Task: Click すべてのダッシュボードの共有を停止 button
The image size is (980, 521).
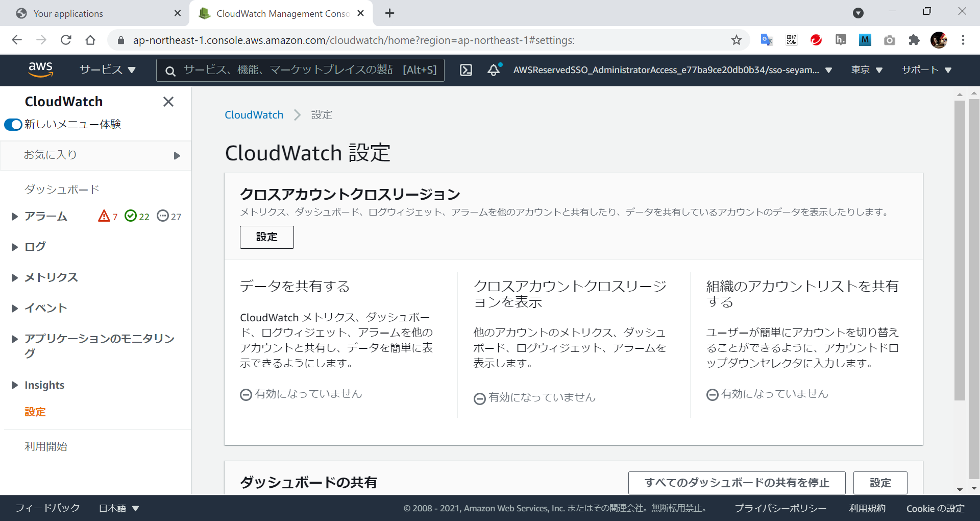Action: (737, 483)
